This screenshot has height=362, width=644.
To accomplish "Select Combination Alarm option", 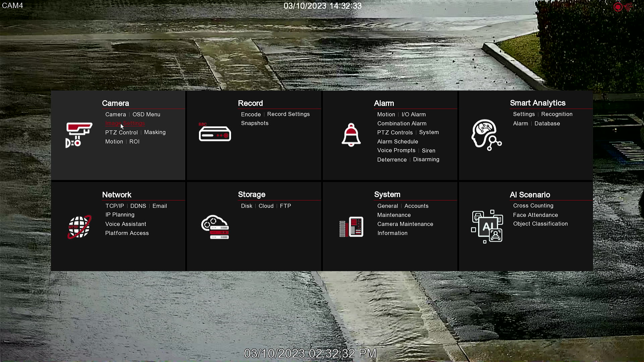I will 401,123.
